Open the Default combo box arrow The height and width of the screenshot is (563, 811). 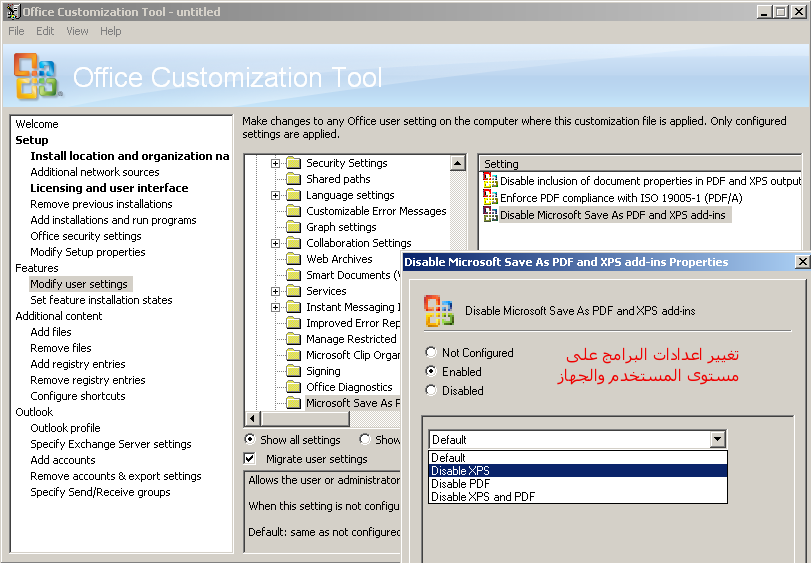tap(717, 439)
